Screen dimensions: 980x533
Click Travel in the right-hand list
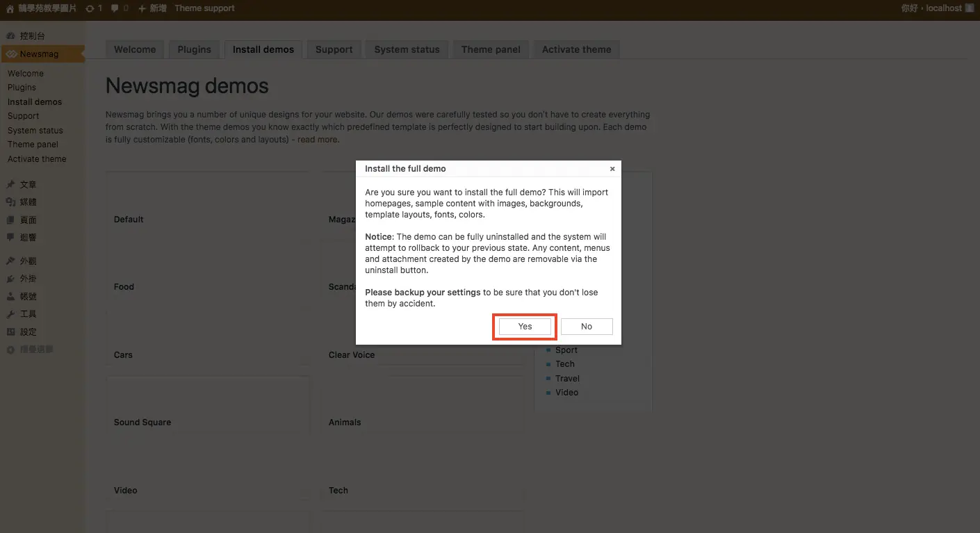tap(567, 379)
